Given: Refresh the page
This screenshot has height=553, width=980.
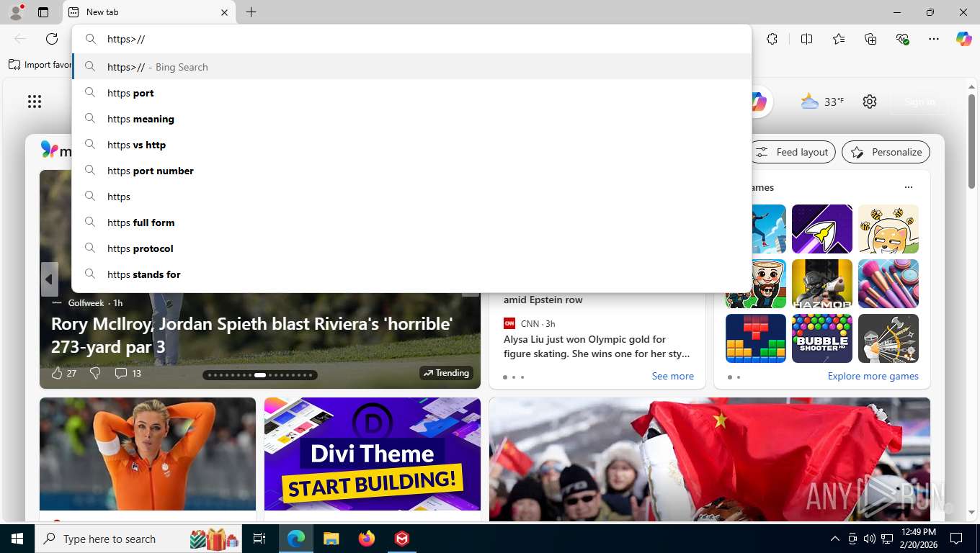Looking at the screenshot, I should 52,39.
